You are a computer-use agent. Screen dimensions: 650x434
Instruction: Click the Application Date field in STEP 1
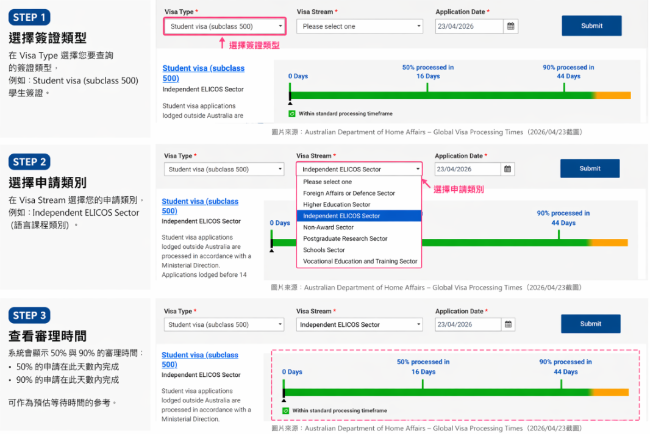469,26
